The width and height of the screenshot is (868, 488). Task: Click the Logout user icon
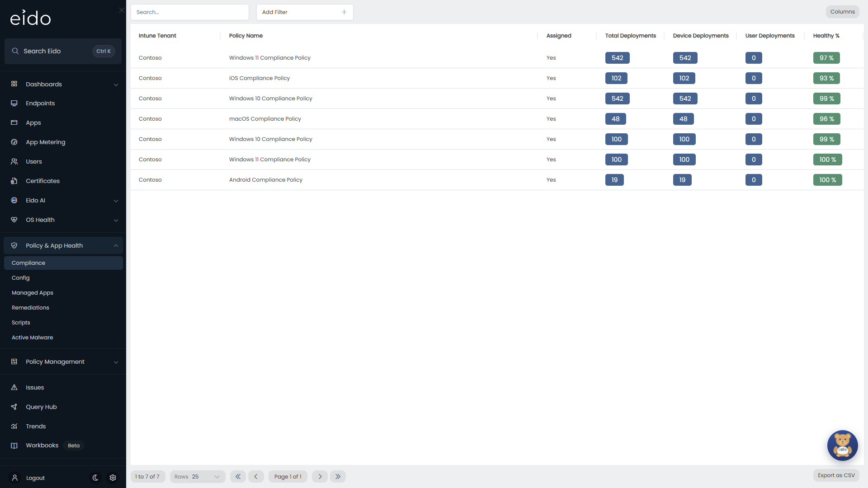[x=14, y=478]
